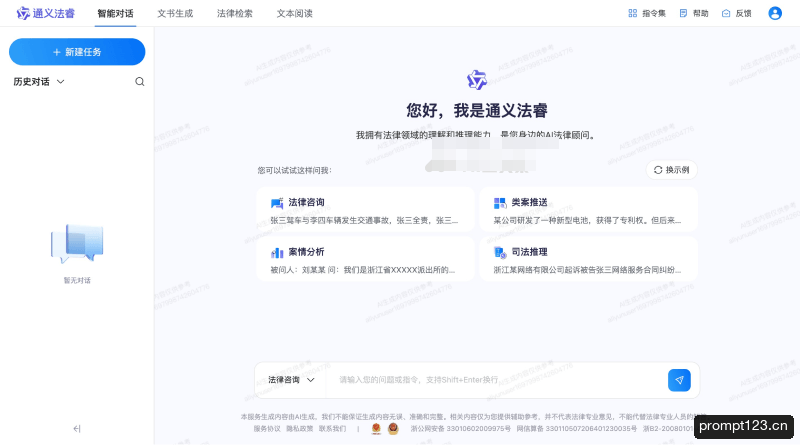The width and height of the screenshot is (800, 445).
Task: Open the 文本阅读 tab
Action: pos(294,14)
